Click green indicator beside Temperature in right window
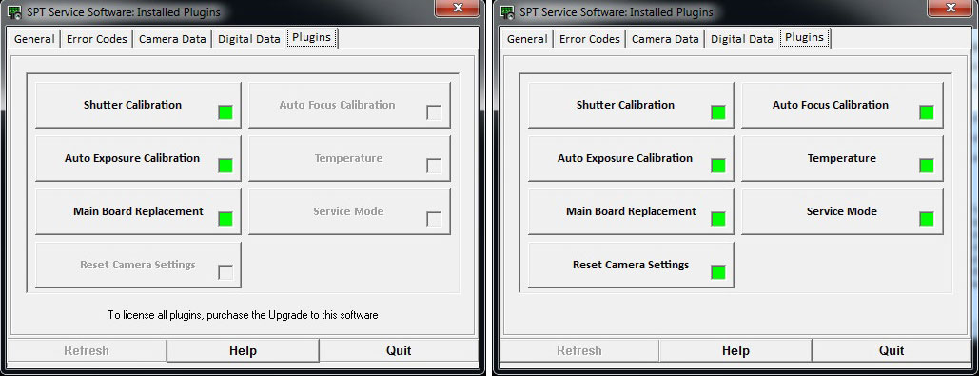Viewport: 980px width, 376px height. pos(927,166)
